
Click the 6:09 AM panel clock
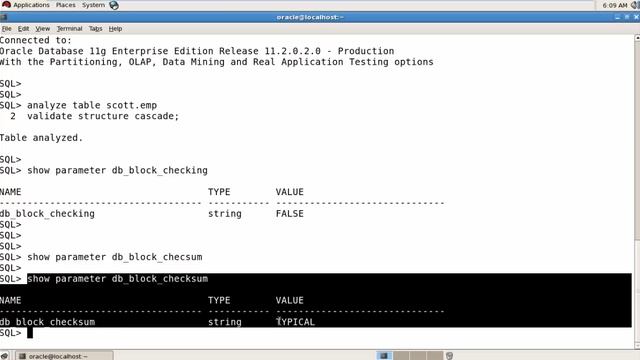(x=615, y=5)
